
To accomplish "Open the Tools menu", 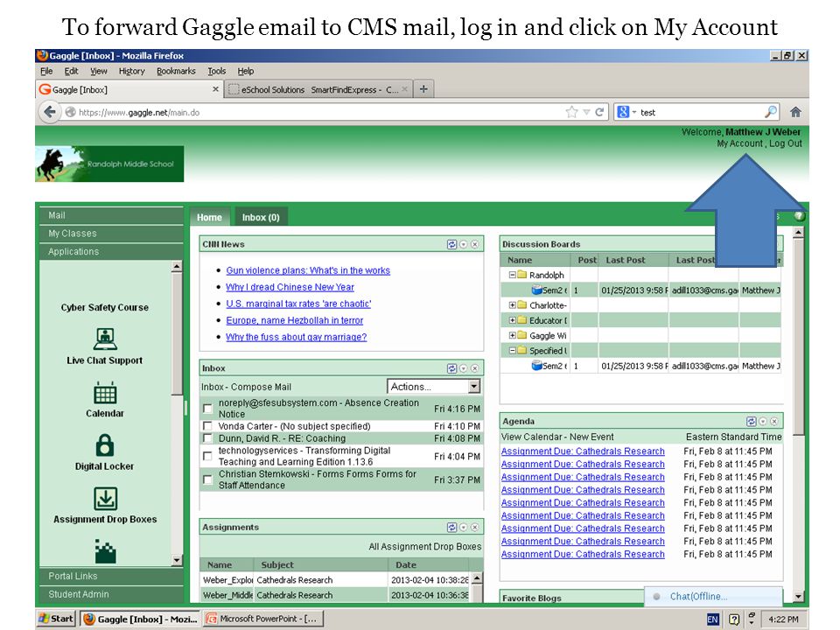I will [216, 71].
